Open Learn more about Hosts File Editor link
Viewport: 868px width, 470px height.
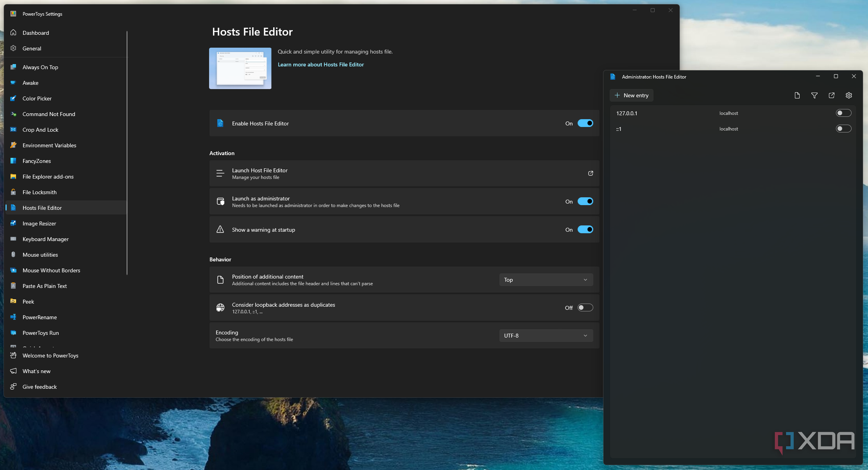320,64
